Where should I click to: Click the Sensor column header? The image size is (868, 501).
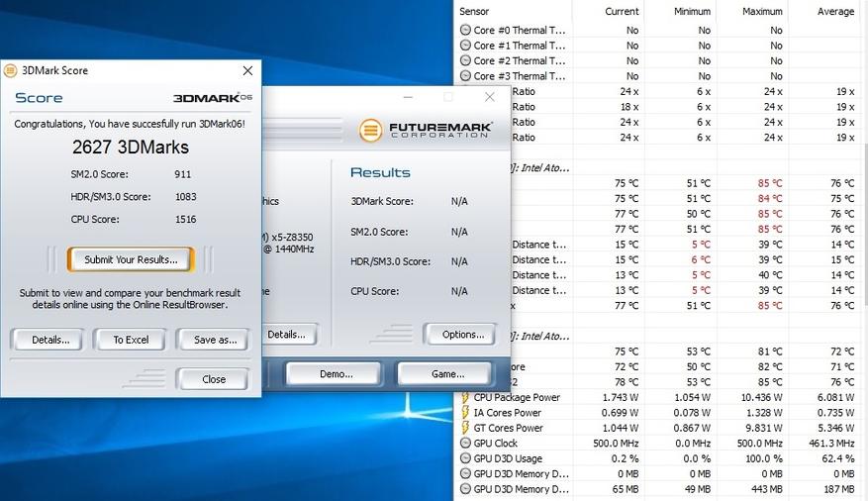pos(474,11)
